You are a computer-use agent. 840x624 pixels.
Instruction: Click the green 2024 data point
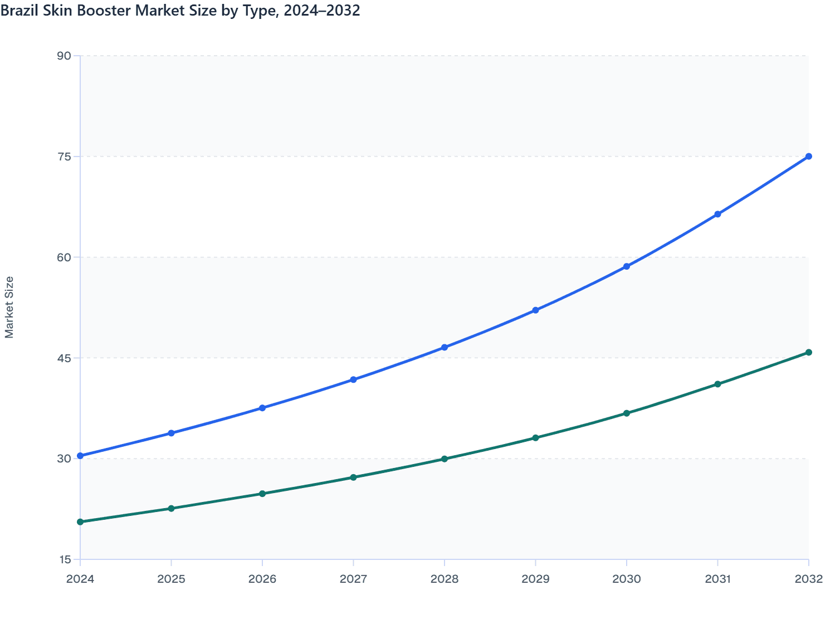(x=80, y=521)
